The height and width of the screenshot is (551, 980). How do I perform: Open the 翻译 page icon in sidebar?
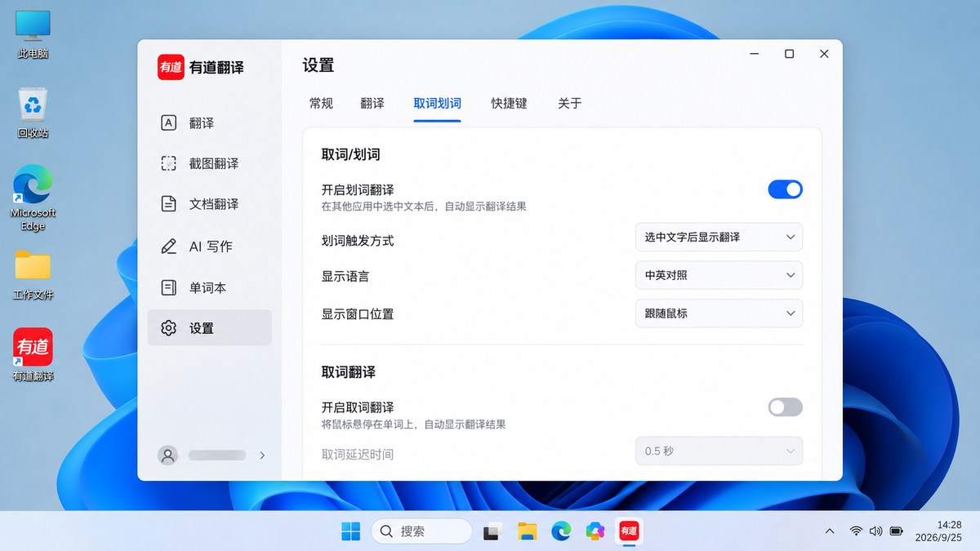(168, 122)
